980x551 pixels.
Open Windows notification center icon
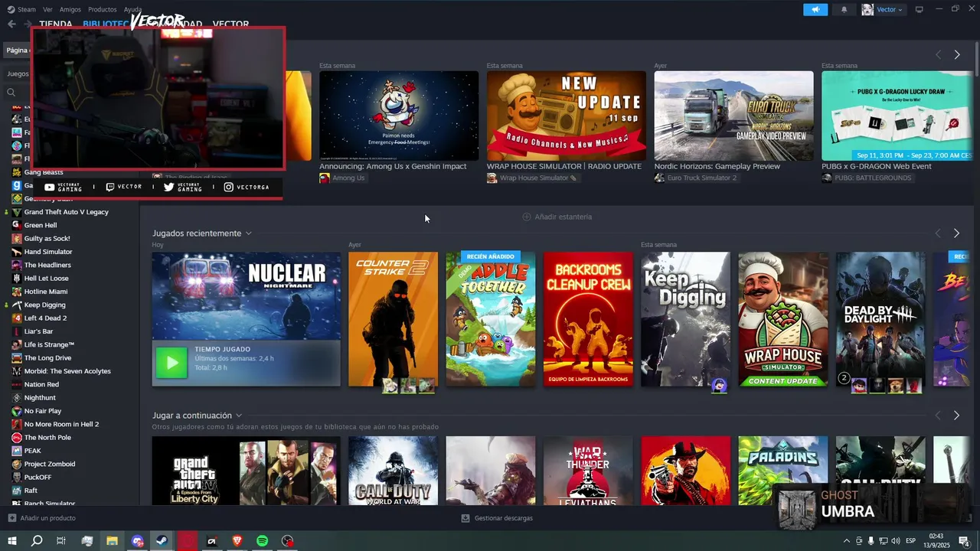pyautogui.click(x=965, y=541)
